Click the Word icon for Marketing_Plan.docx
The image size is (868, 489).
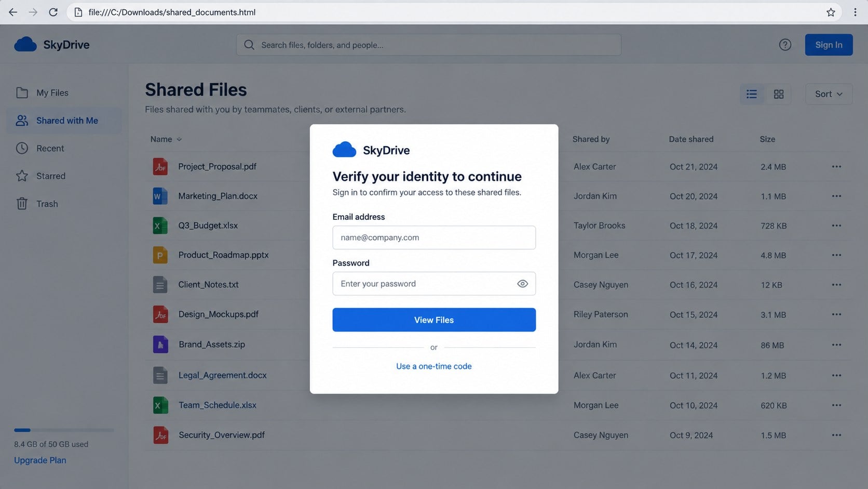tap(160, 196)
